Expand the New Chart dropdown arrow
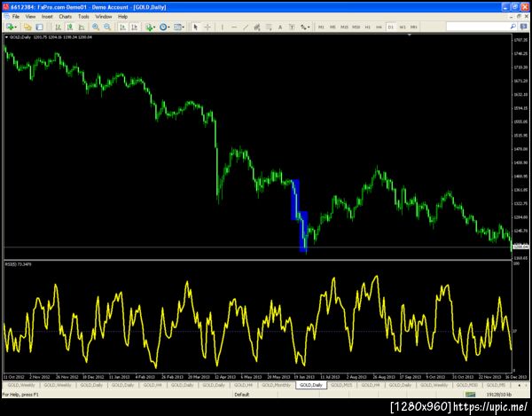532x416 pixels. coord(16,27)
